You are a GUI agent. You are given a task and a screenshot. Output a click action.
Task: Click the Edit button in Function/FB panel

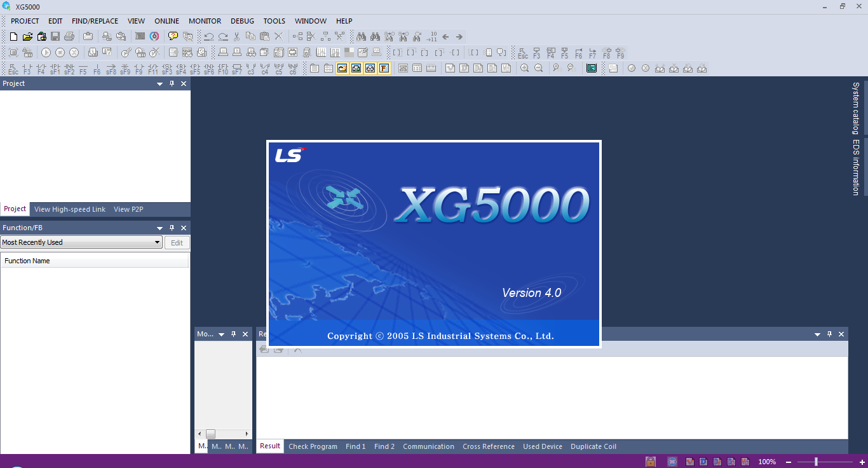pyautogui.click(x=177, y=242)
